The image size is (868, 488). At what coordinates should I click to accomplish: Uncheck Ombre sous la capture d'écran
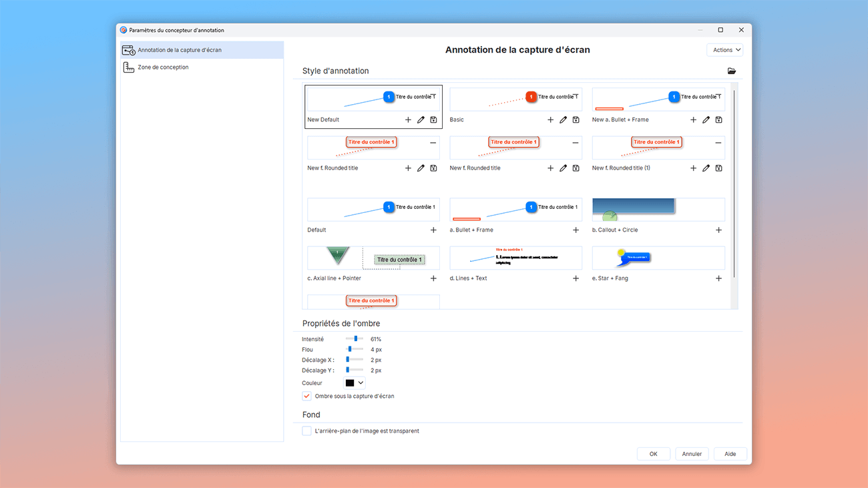306,395
